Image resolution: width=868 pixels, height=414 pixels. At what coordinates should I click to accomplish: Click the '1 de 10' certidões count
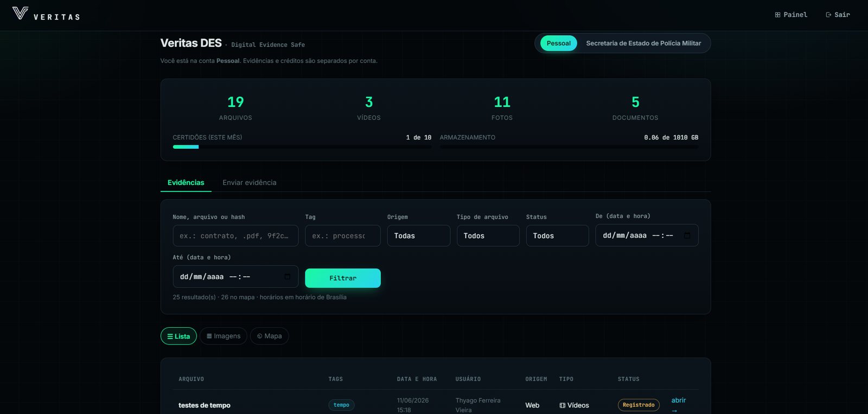[x=419, y=138]
